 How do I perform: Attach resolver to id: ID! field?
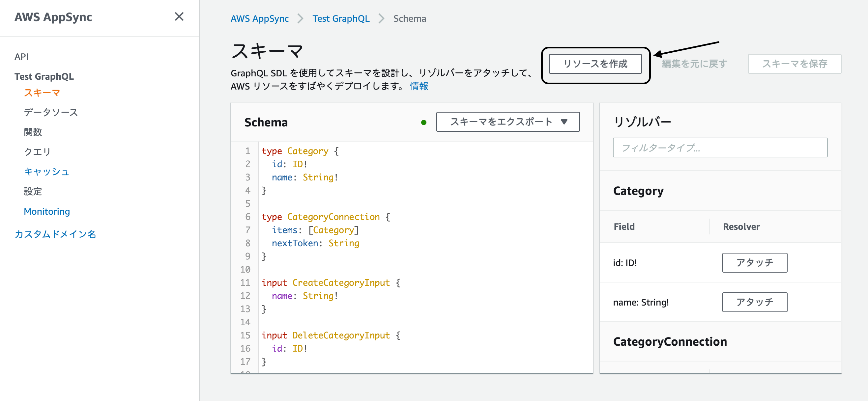point(754,263)
